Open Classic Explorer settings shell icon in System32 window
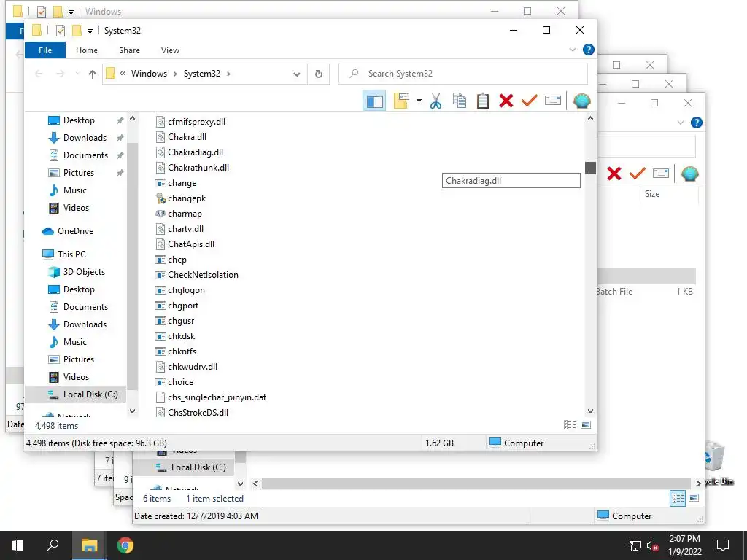Viewport: 747px width, 560px height. click(x=581, y=101)
